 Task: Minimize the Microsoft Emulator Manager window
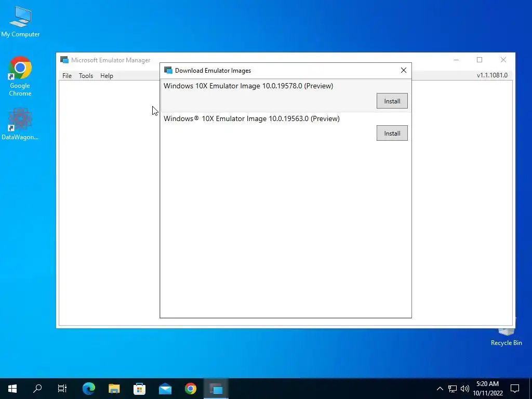(456, 60)
